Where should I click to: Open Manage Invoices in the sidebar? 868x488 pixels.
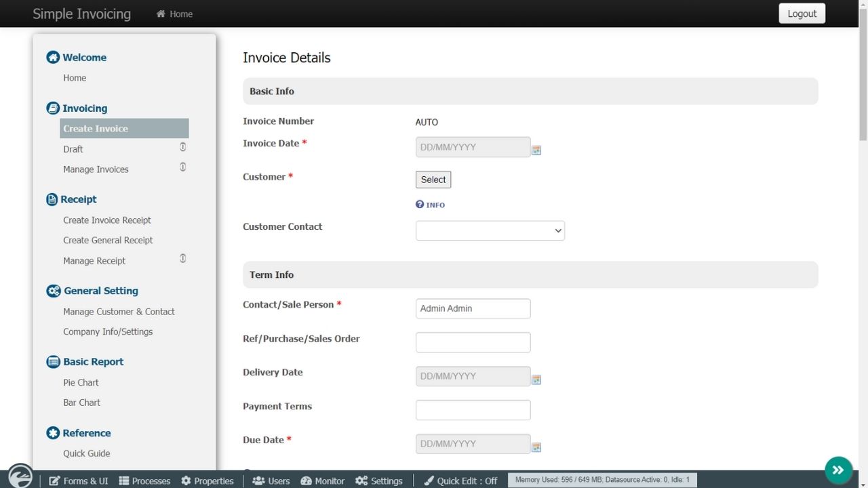(x=96, y=169)
